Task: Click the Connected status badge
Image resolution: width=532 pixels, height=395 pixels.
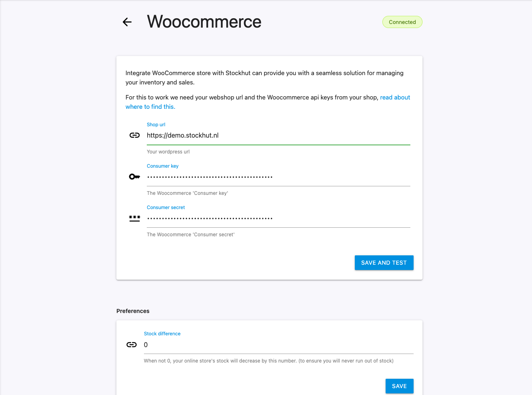Action: point(402,22)
